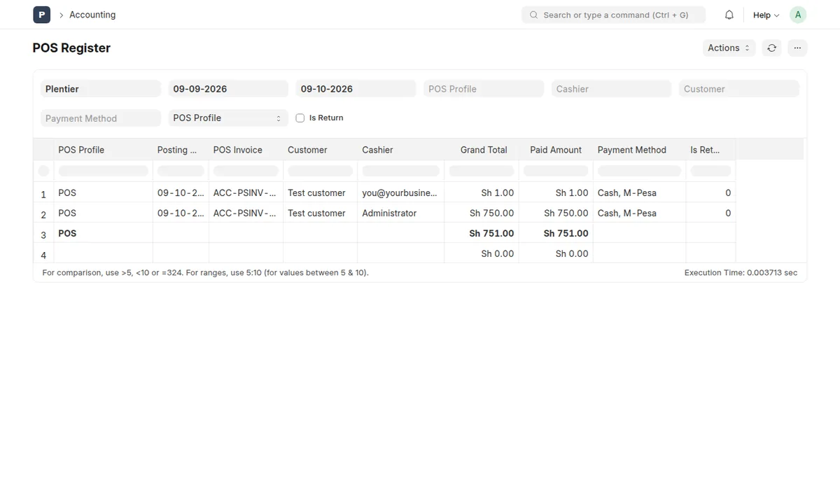Click the POS Profile filter input
840x504 pixels.
point(484,89)
